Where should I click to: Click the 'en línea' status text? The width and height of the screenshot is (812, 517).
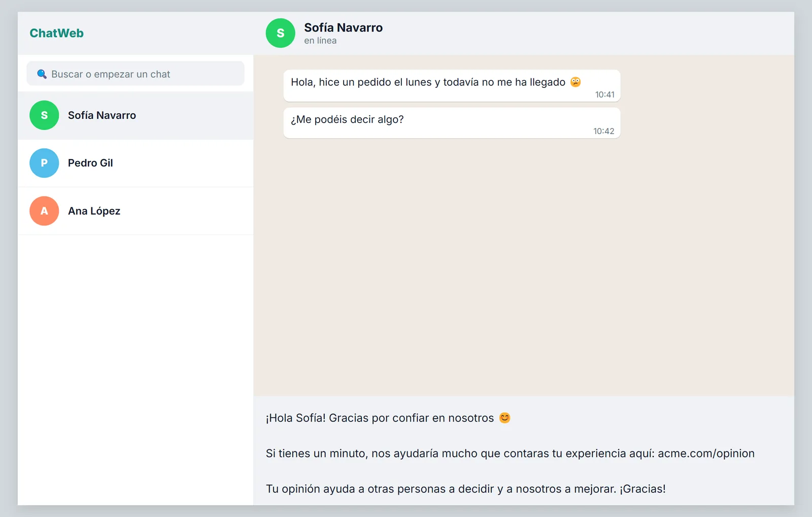[x=320, y=41]
